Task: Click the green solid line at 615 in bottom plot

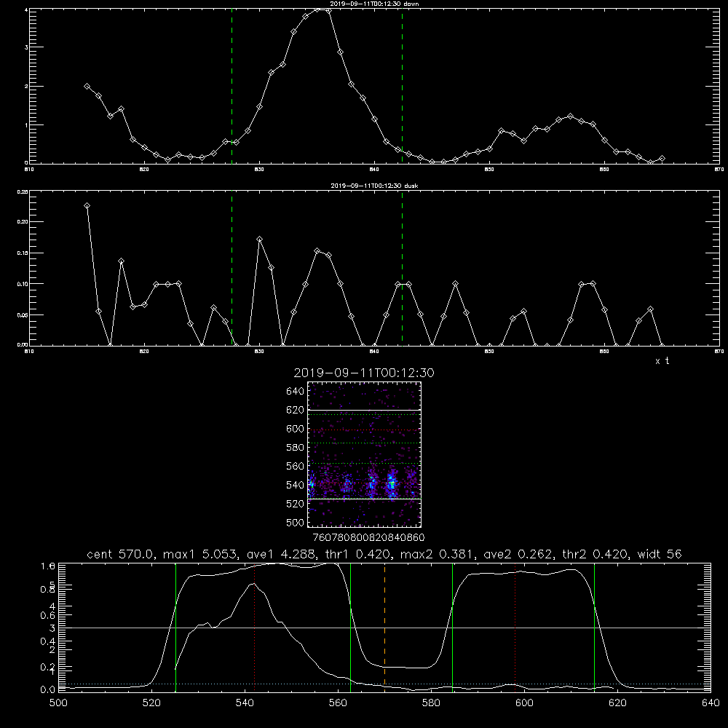Action: (594, 627)
